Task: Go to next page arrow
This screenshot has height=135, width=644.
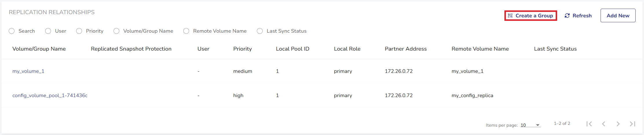Action: (x=618, y=124)
